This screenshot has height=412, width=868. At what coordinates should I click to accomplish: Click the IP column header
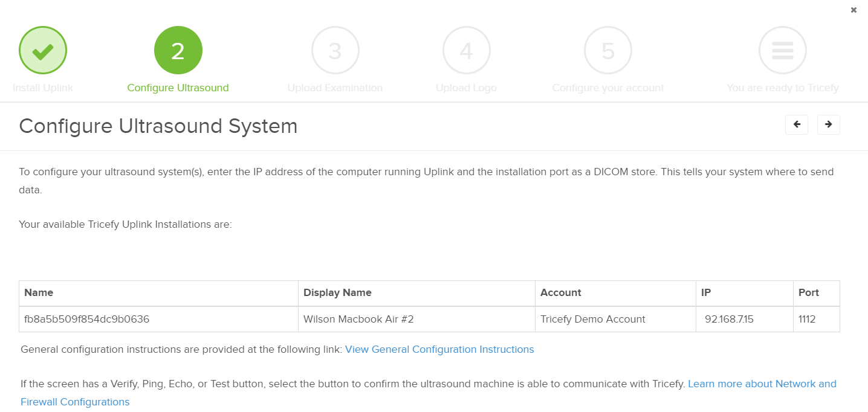pyautogui.click(x=745, y=293)
